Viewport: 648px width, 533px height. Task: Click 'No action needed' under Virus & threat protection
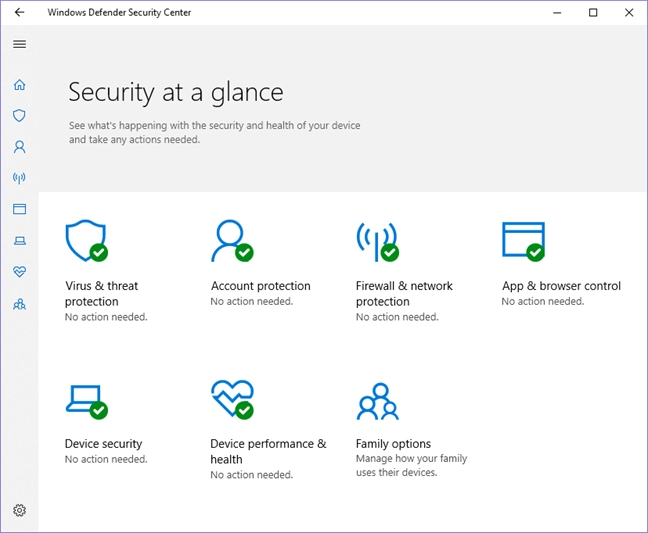point(106,317)
